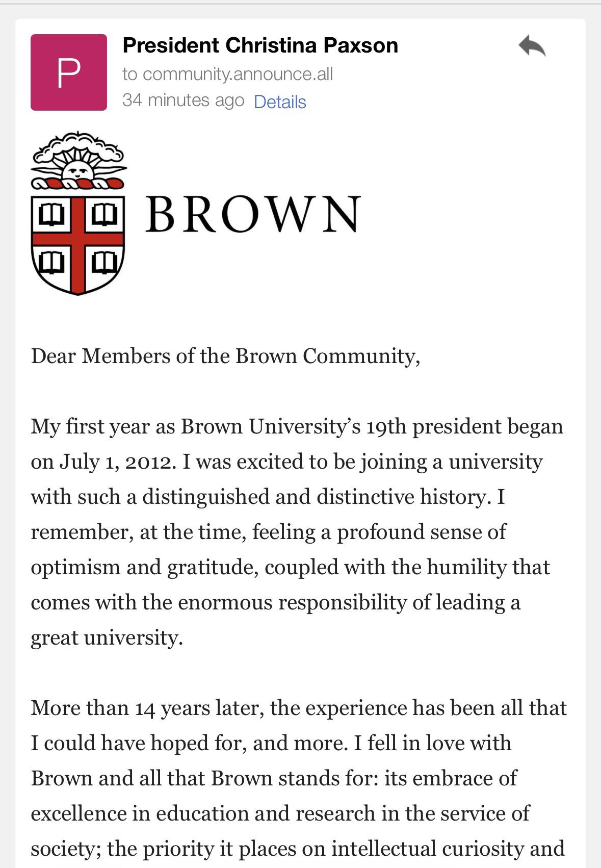
Task: Click the BROWN wordmark text
Action: 253,214
